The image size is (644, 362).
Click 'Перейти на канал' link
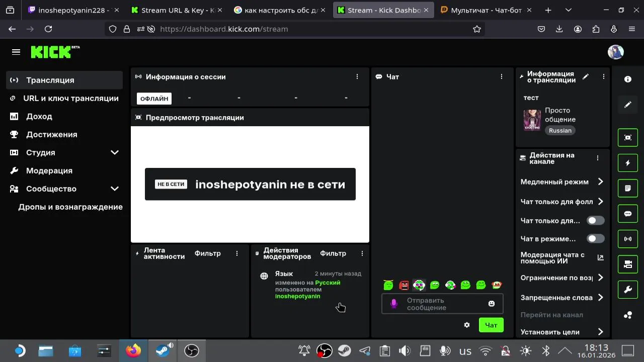click(x=551, y=315)
